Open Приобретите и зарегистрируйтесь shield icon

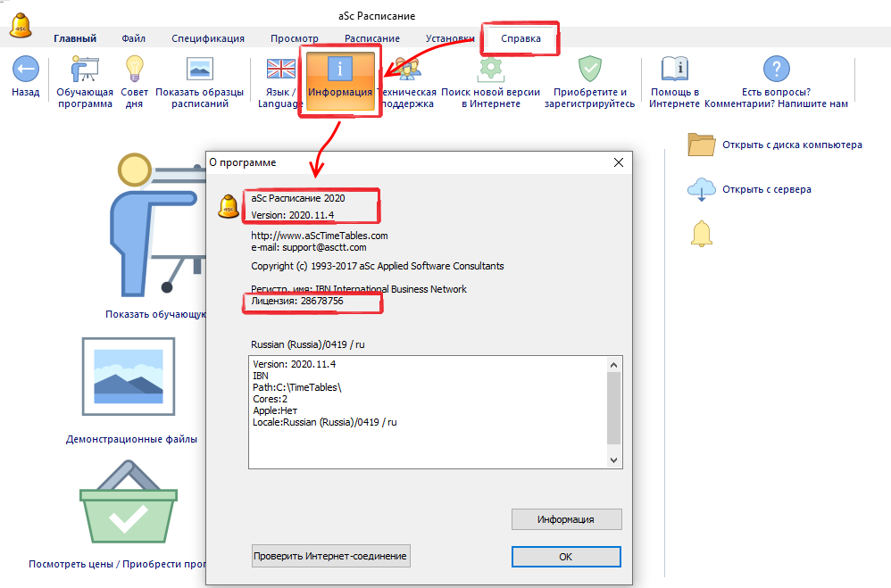590,70
